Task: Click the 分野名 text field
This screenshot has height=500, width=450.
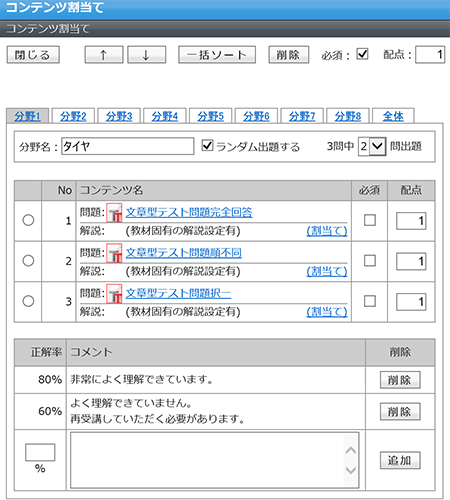Action: tap(128, 146)
